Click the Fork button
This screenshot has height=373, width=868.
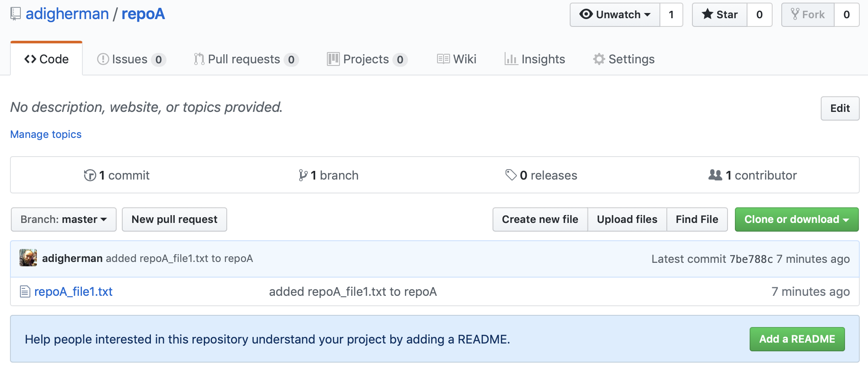pos(808,15)
